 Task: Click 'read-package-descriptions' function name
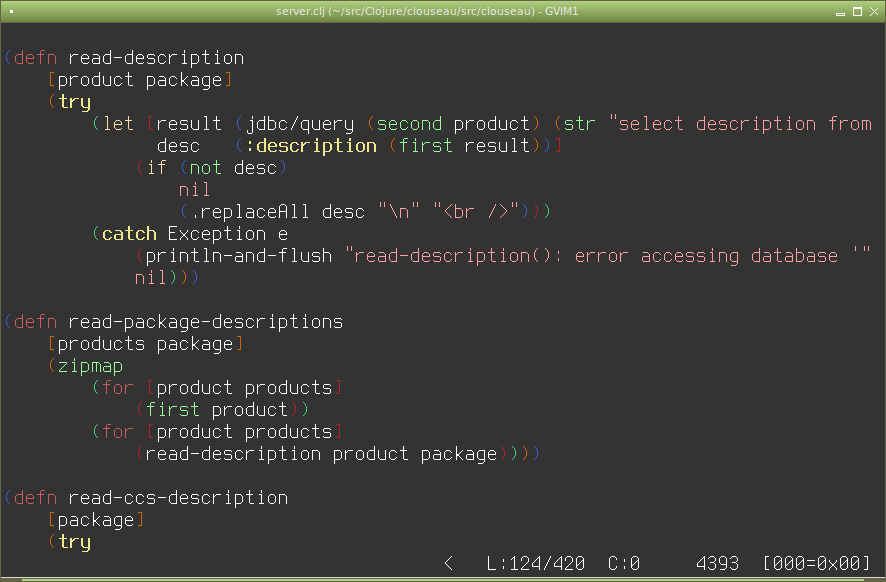coord(206,322)
